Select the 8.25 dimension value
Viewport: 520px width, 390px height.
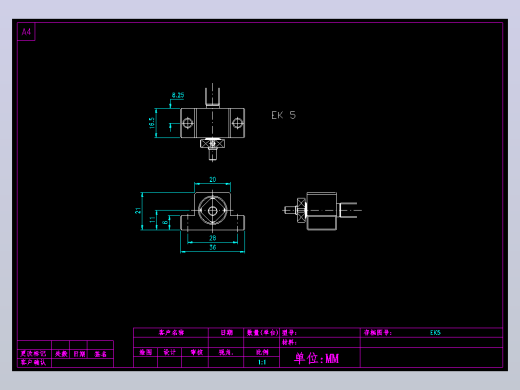178,95
